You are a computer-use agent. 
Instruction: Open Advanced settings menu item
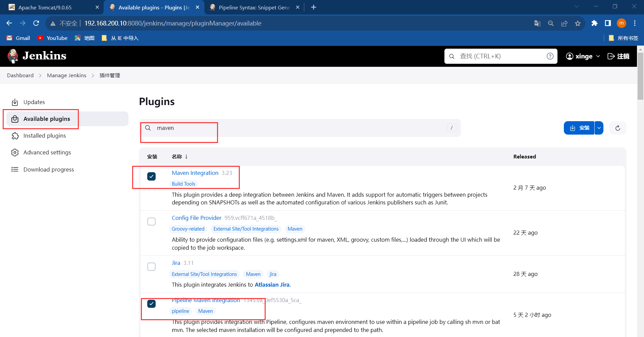(67, 152)
